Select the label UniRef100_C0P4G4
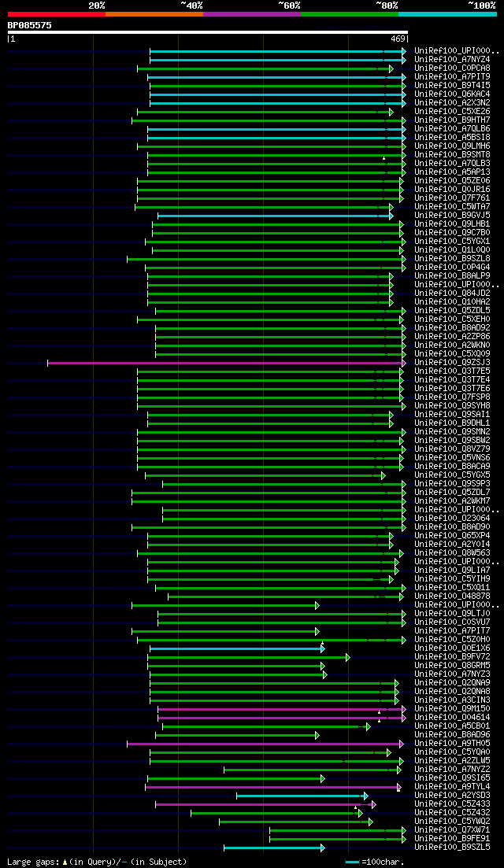Viewport: 504px width, 868px height. (x=453, y=268)
